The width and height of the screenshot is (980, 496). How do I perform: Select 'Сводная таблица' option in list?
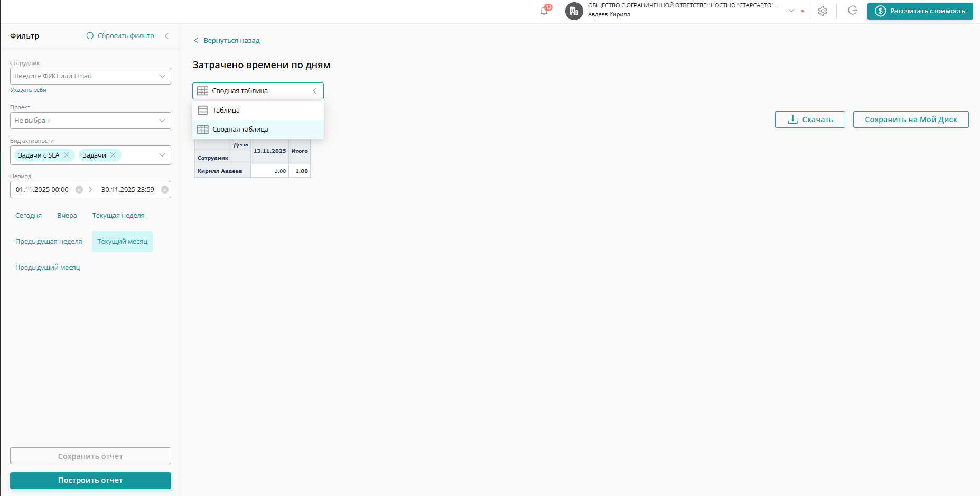[258, 130]
